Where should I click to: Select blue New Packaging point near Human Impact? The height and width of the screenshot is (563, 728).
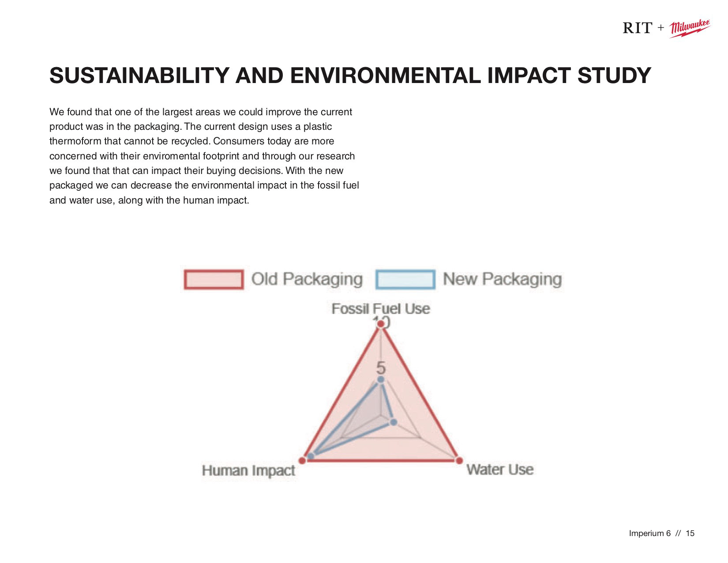tap(310, 456)
